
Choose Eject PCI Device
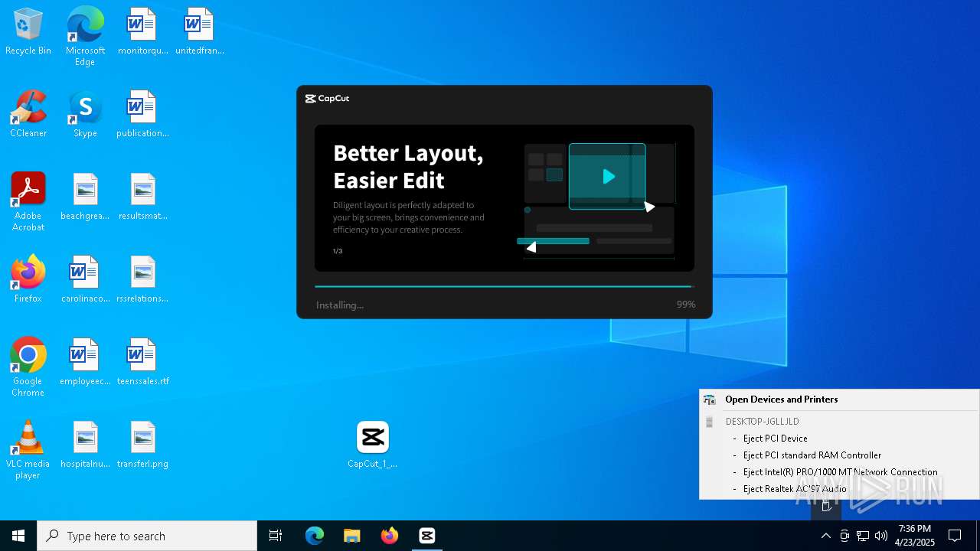[x=775, y=439]
